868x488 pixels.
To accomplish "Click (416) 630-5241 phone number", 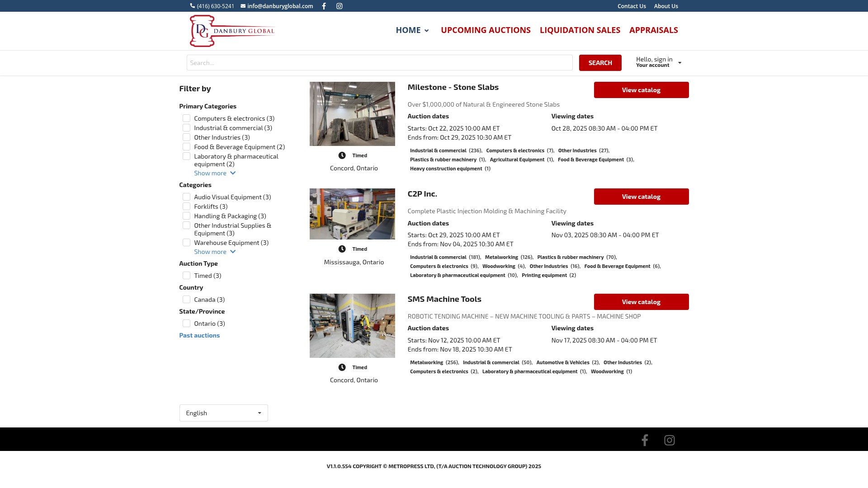I will (216, 6).
